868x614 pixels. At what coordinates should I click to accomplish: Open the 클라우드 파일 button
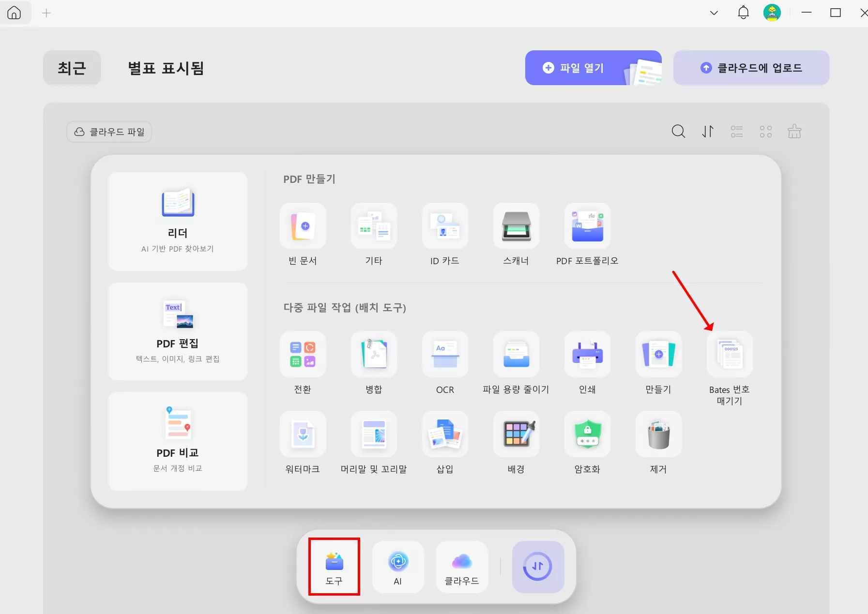109,132
